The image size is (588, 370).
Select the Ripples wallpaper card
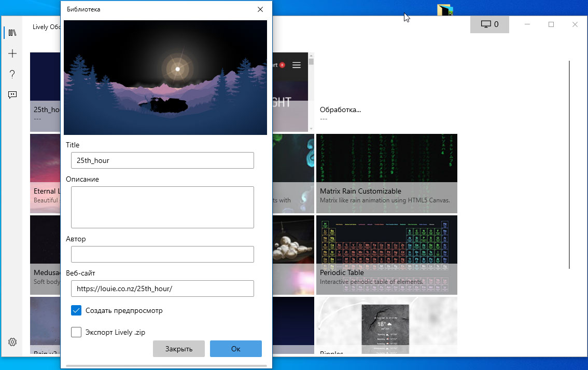(x=387, y=325)
